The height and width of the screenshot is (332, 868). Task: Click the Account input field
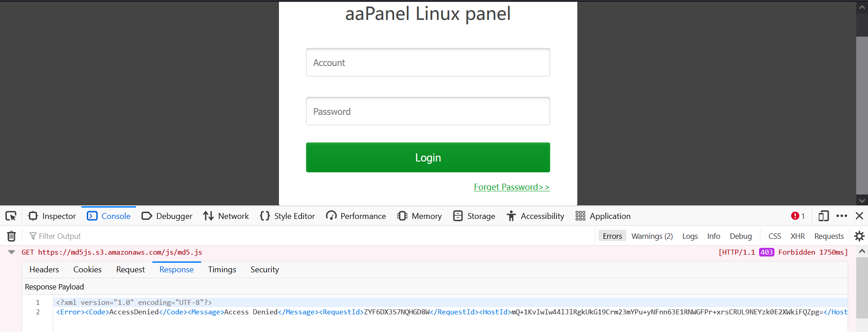point(428,62)
